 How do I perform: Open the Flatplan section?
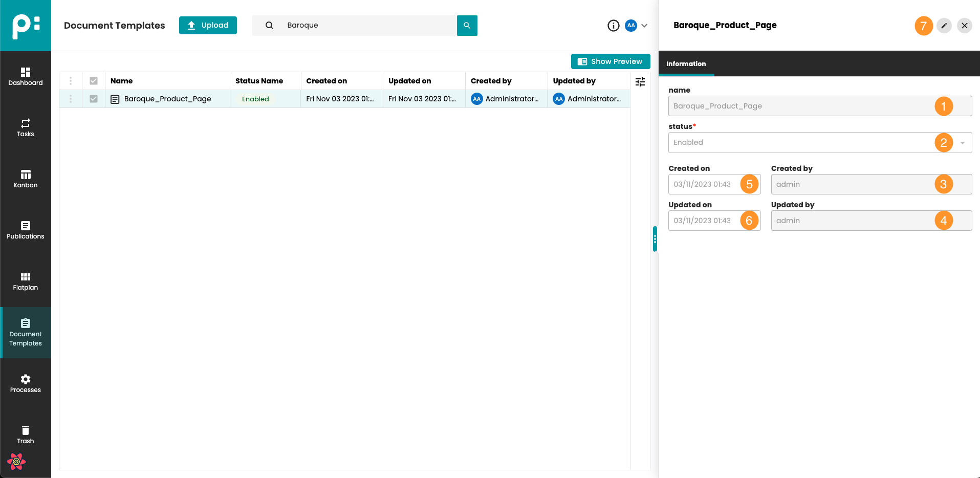[x=26, y=281]
